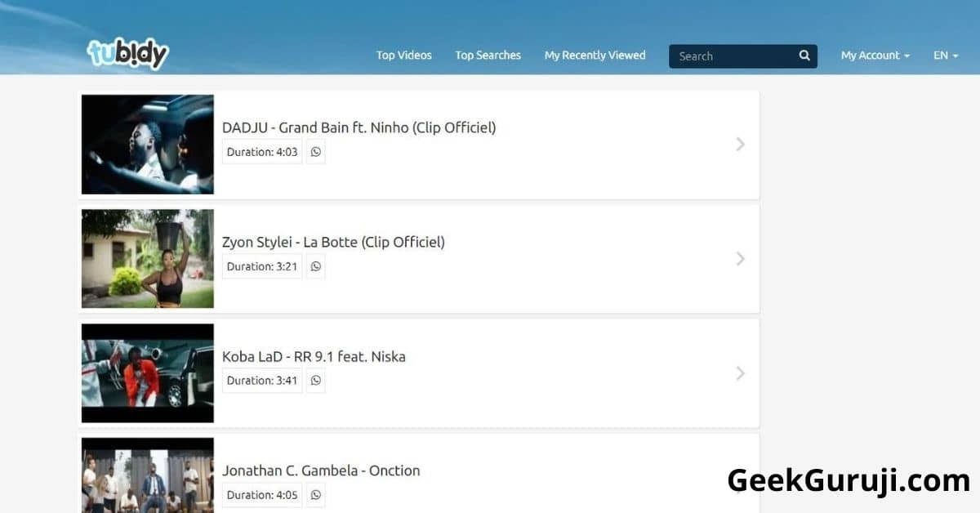This screenshot has width=980, height=513.
Task: Share DADJU Grand Bain via WhatsApp icon
Action: (316, 152)
